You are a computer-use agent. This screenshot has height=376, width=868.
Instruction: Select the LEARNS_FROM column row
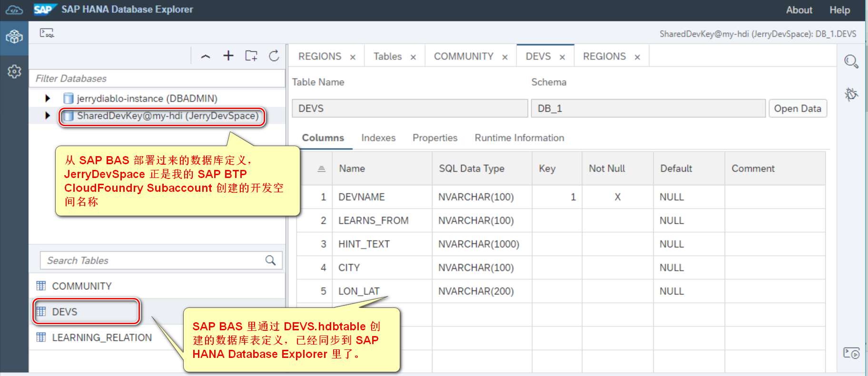point(561,220)
